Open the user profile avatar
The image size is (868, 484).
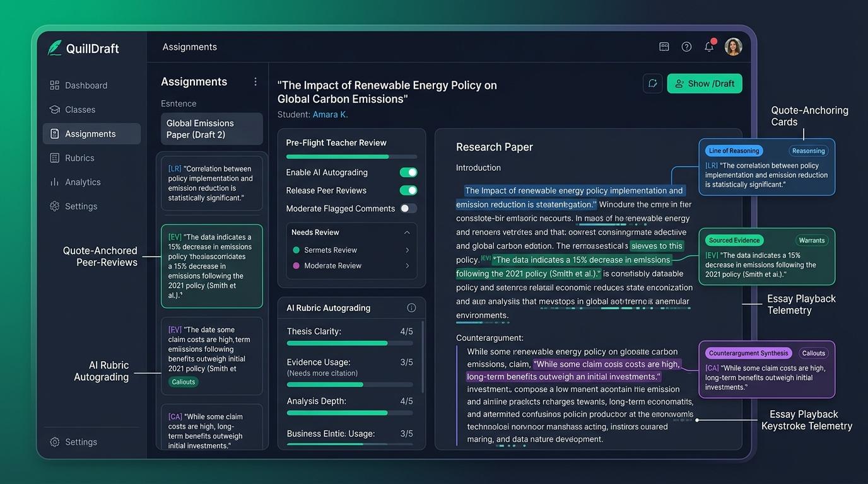pyautogui.click(x=733, y=47)
